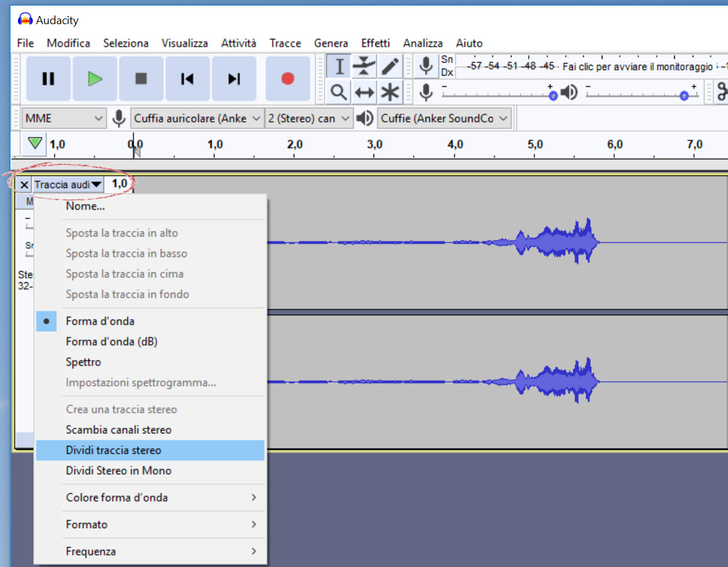Open the Genera menu
The height and width of the screenshot is (567, 728).
(331, 43)
